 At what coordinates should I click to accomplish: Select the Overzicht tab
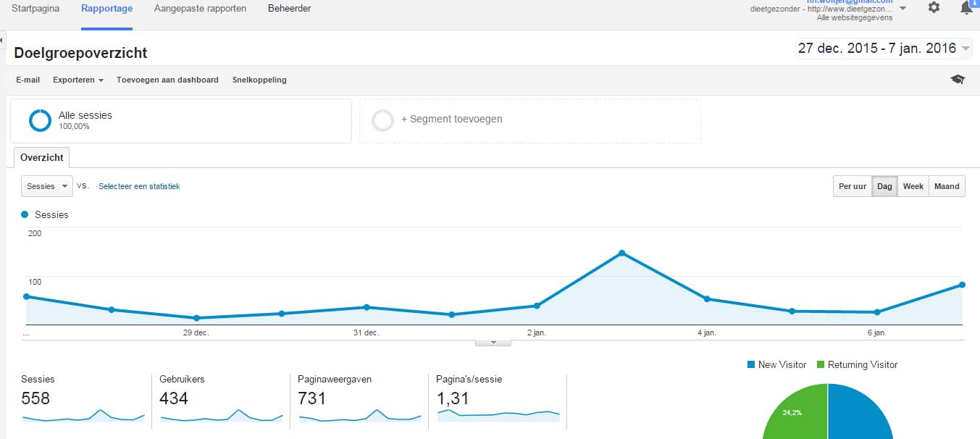pos(41,157)
